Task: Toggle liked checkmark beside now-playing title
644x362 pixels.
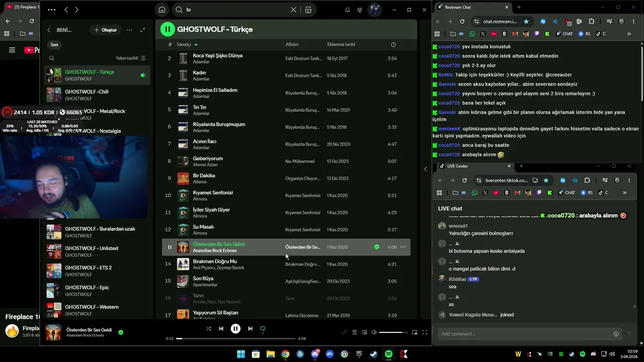Action: (x=121, y=332)
